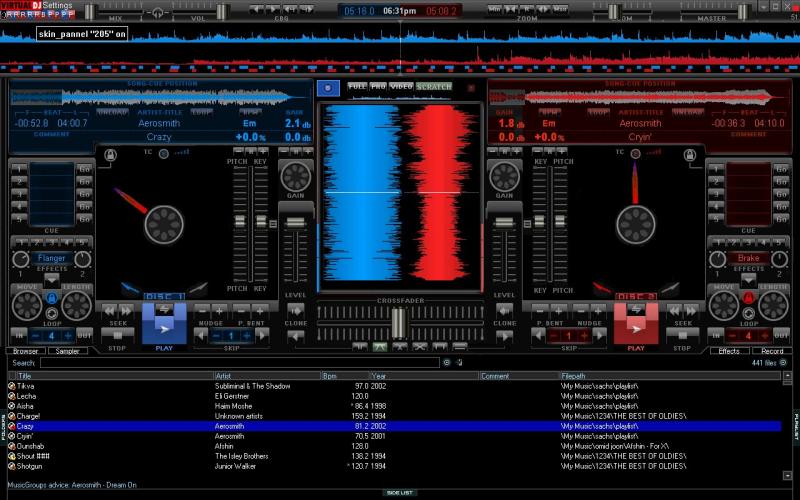Seek backward on the right deck
Viewport: 800px width, 500px height.
coord(674,310)
